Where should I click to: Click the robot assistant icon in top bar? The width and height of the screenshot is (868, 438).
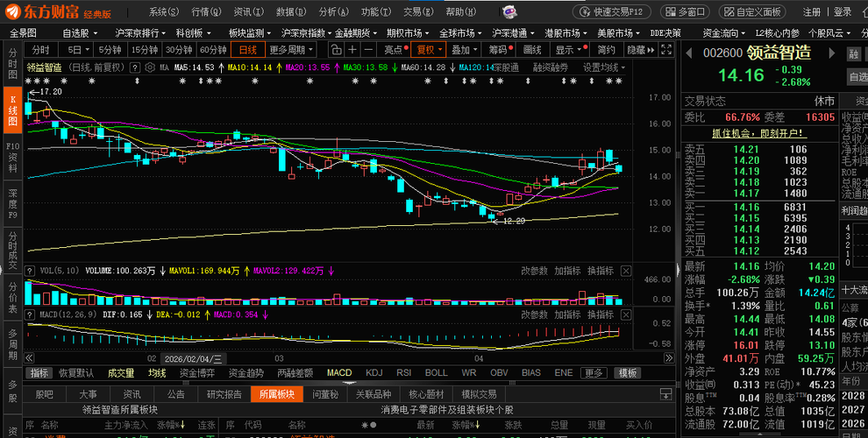pyautogui.click(x=509, y=11)
